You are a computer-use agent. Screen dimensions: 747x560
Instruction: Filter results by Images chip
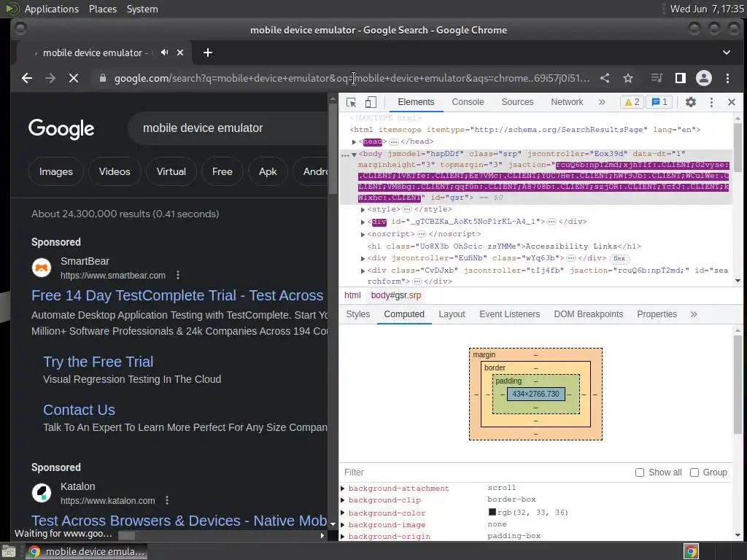[x=55, y=171]
